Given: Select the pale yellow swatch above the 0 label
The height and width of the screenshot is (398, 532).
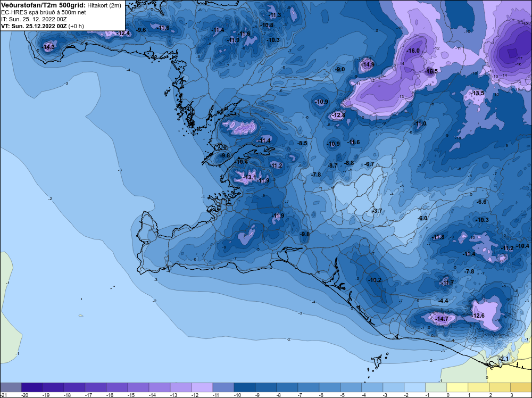Looking at the screenshot, I should point(458,387).
